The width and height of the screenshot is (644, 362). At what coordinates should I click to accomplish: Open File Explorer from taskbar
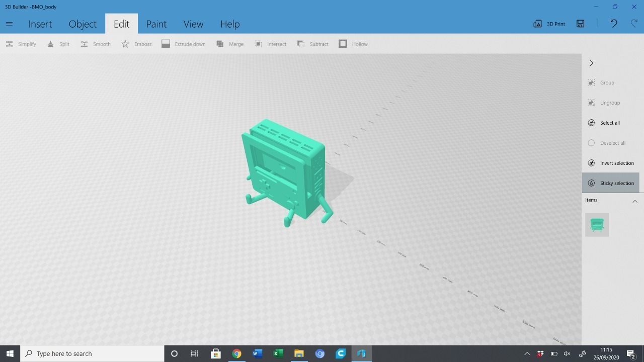(x=299, y=353)
